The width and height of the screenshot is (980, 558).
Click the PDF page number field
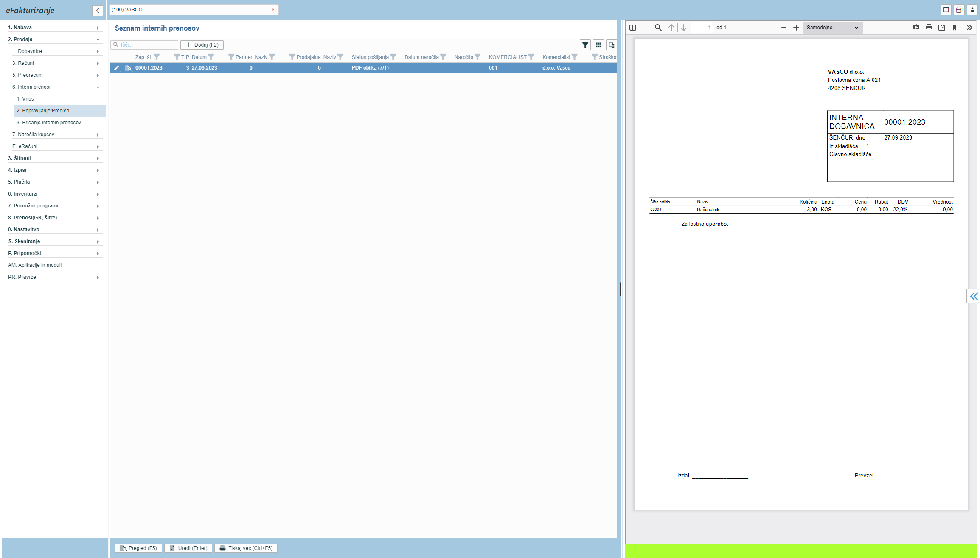click(x=702, y=28)
